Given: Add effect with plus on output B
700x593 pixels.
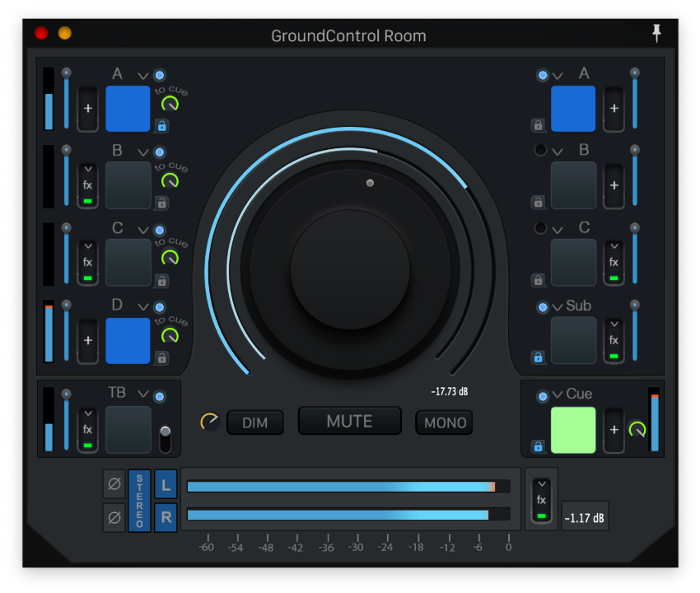Looking at the screenshot, I should [614, 185].
